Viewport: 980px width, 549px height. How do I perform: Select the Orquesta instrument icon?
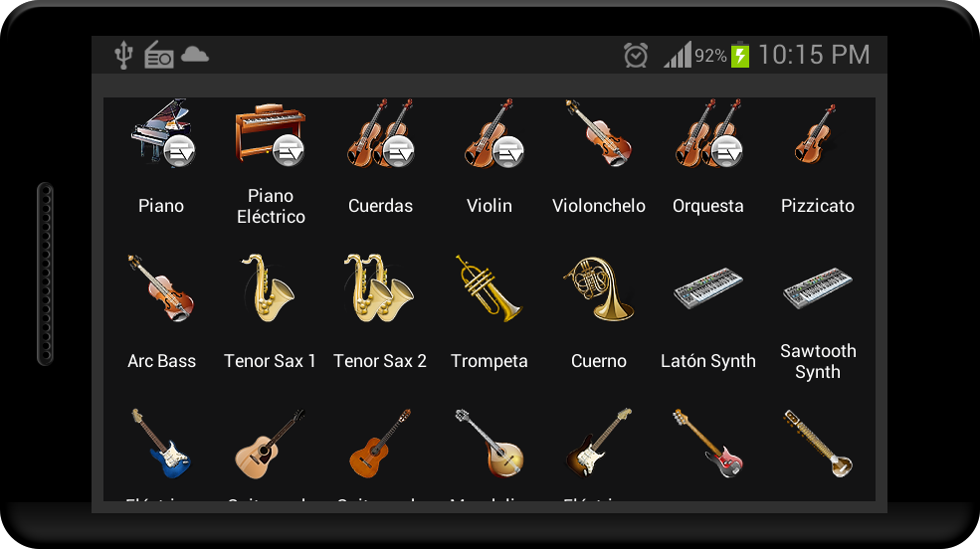point(708,132)
